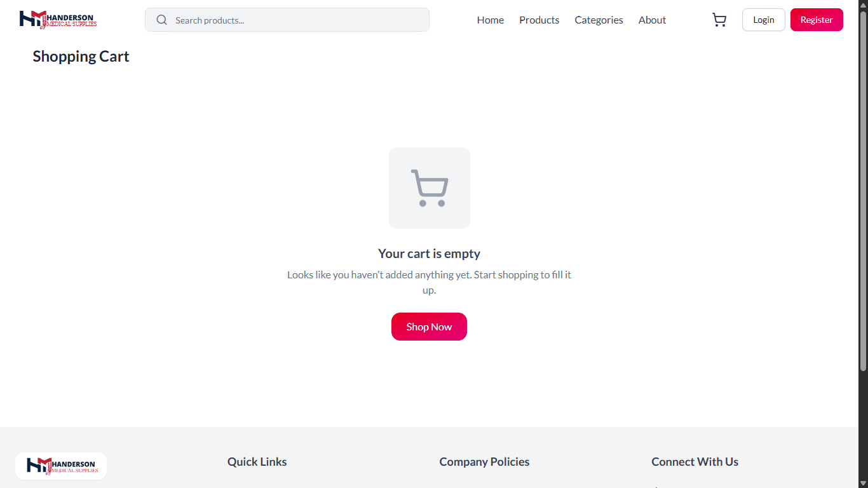Click the magnifier icon in search bar
The height and width of the screenshot is (488, 868).
pos(162,20)
